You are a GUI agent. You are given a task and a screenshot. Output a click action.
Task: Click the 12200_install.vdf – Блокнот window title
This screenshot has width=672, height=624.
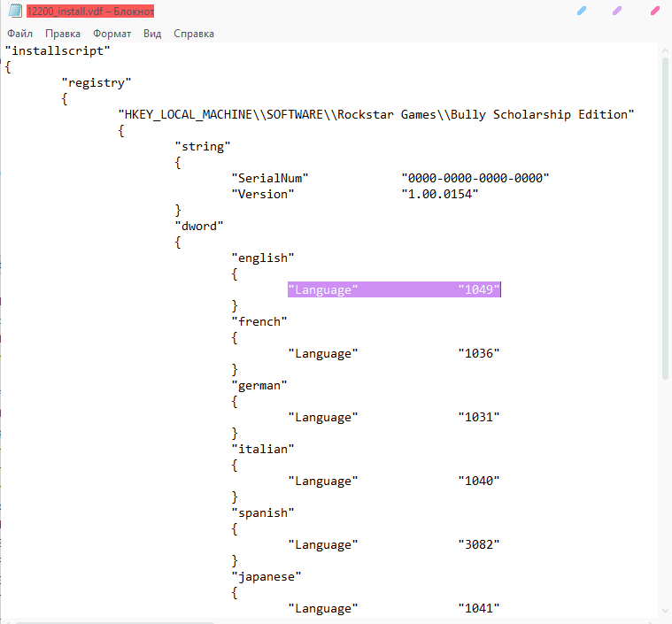point(90,12)
